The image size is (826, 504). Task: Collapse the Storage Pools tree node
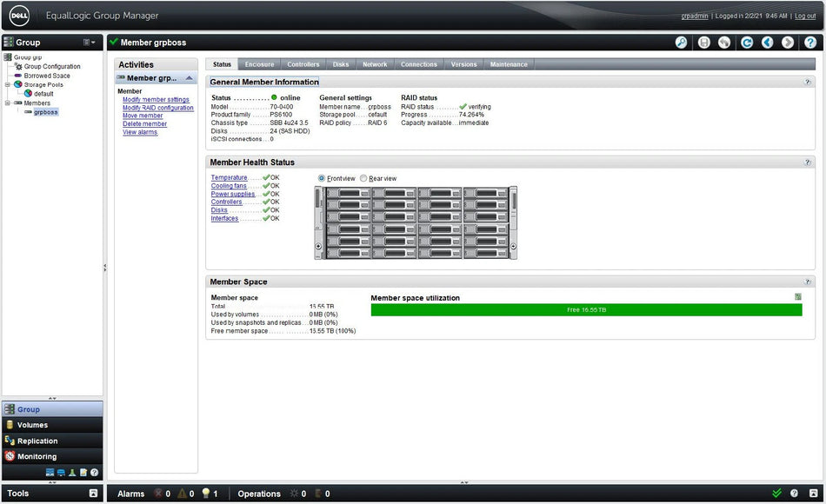(7, 84)
